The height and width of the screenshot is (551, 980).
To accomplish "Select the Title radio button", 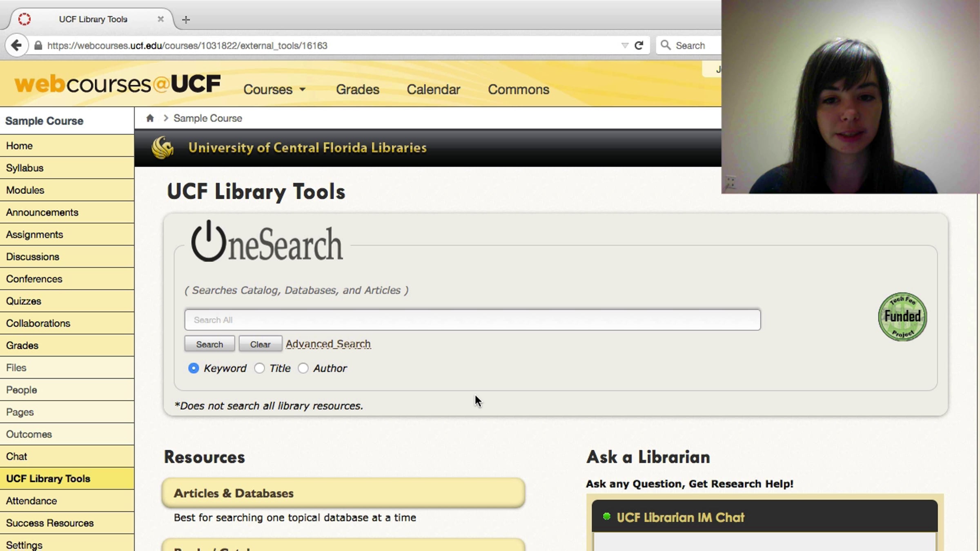I will coord(259,368).
